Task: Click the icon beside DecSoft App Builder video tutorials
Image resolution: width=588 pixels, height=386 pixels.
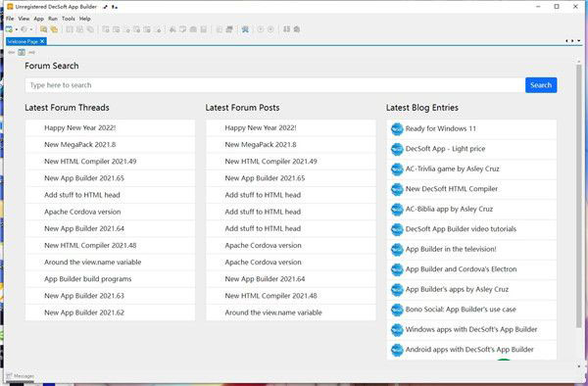Action: coord(397,229)
